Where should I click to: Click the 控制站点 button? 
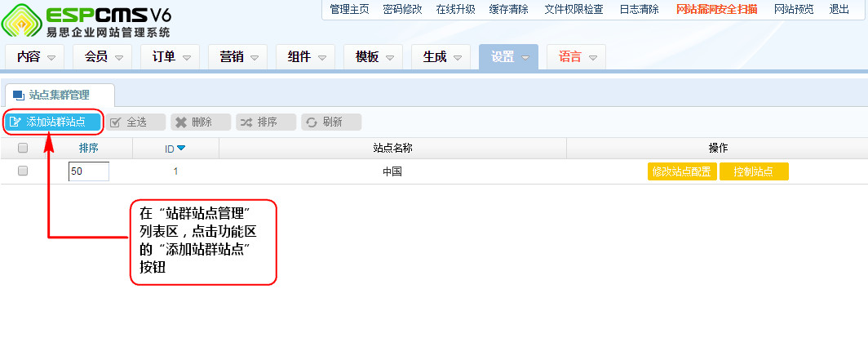(754, 171)
